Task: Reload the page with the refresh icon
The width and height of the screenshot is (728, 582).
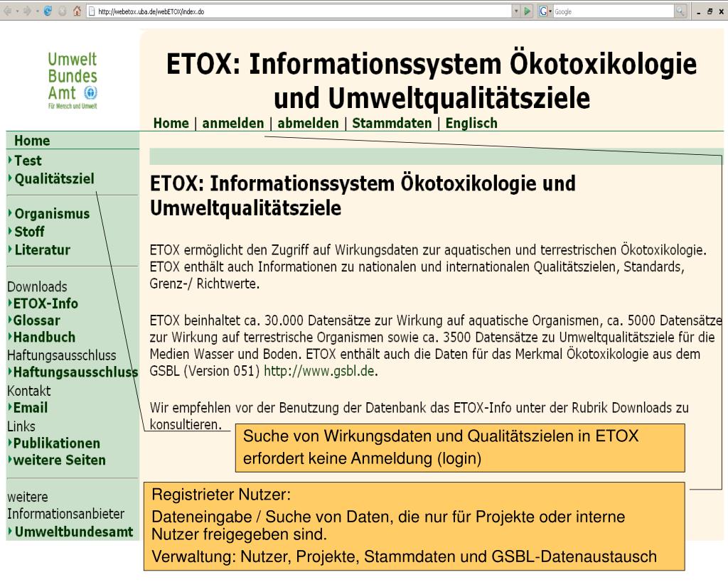Action: [x=48, y=11]
